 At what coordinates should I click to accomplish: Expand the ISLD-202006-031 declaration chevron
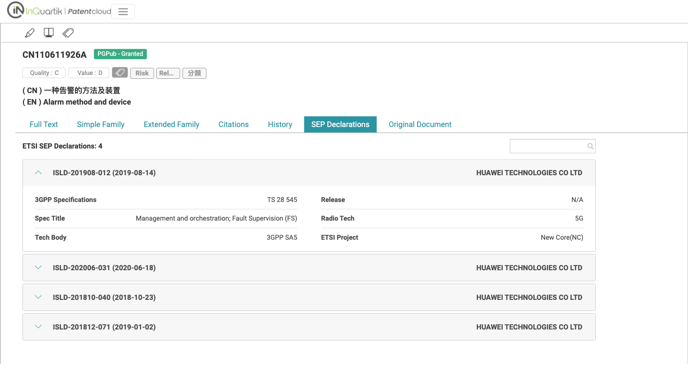tap(38, 268)
